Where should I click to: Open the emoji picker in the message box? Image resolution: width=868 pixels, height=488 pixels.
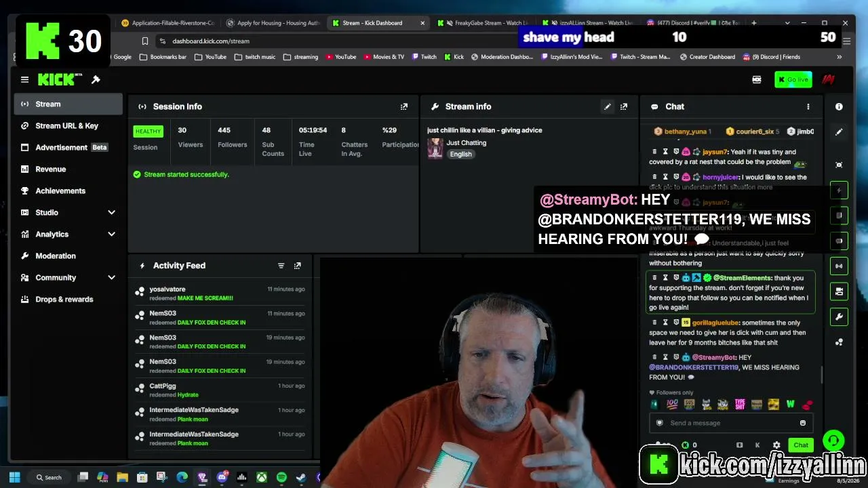pyautogui.click(x=803, y=423)
